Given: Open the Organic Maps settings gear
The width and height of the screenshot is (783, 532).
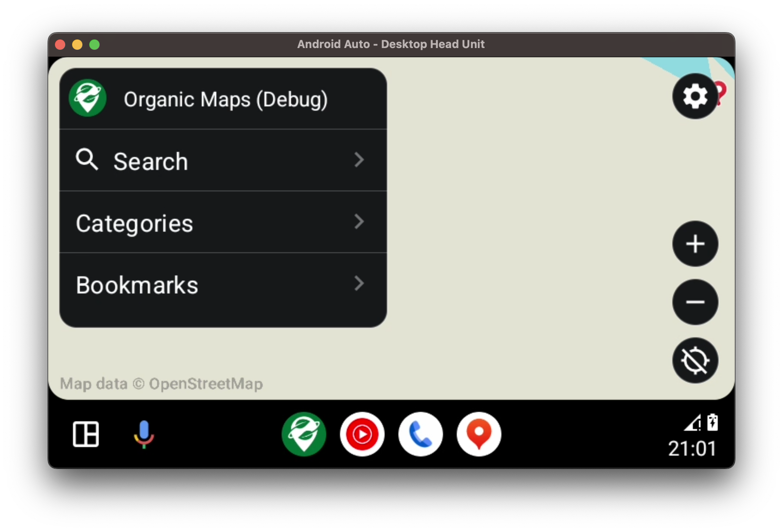Looking at the screenshot, I should 695,96.
